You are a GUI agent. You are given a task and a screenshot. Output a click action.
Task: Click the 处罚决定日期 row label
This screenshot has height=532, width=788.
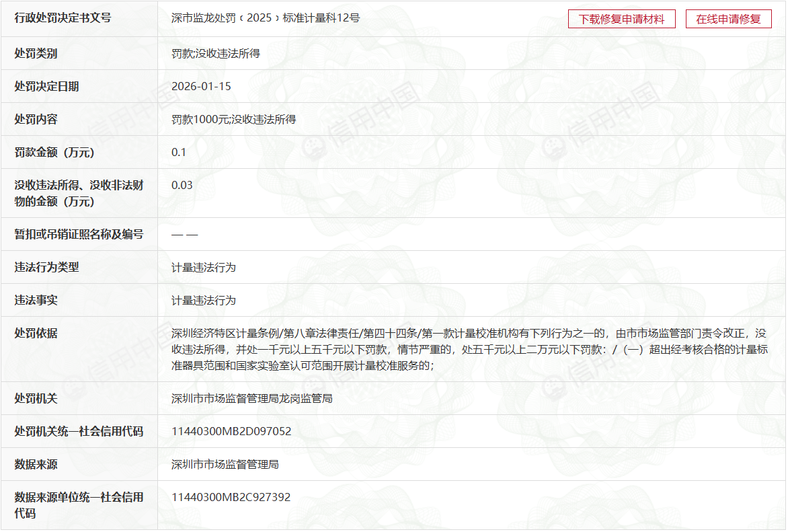tap(46, 86)
